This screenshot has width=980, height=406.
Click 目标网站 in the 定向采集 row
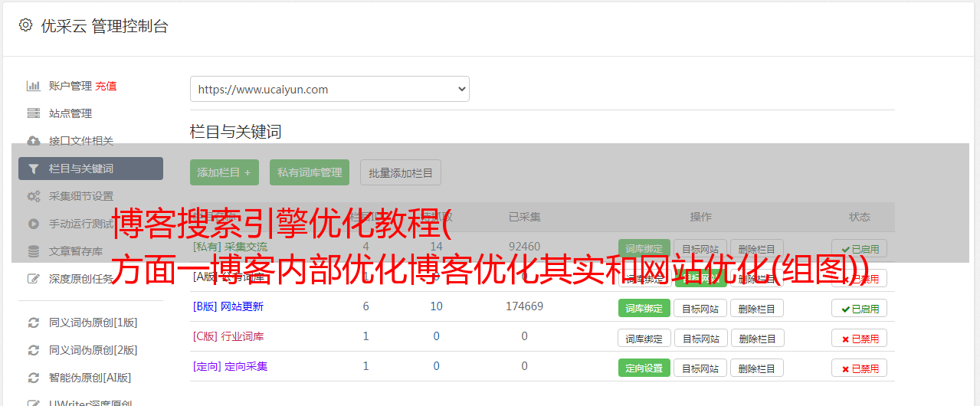[x=700, y=368]
